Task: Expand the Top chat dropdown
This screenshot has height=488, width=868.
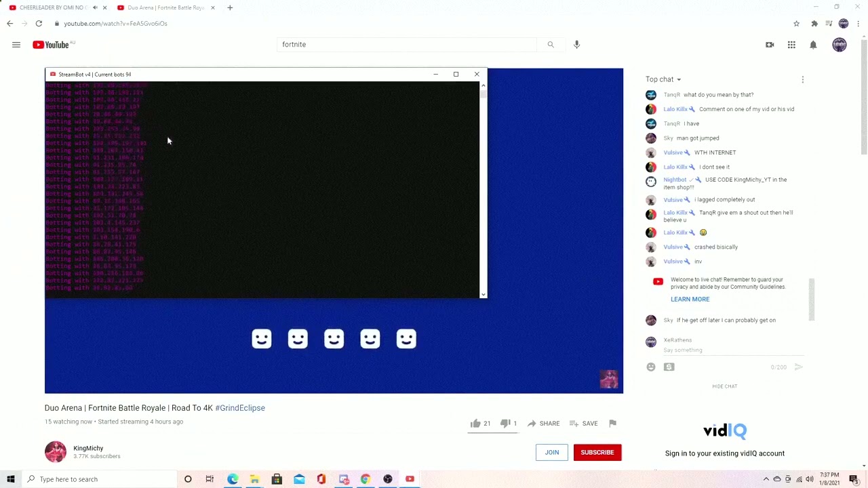Action: (x=663, y=80)
